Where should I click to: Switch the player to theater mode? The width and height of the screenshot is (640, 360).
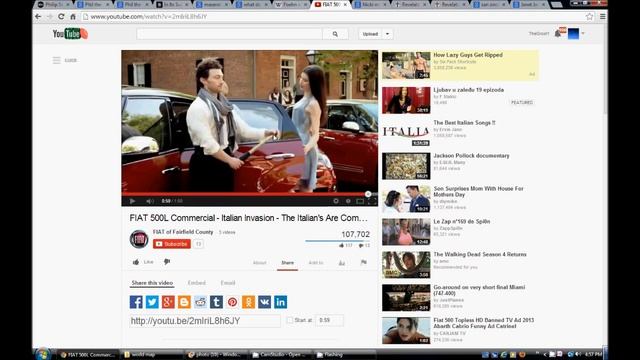pos(360,201)
